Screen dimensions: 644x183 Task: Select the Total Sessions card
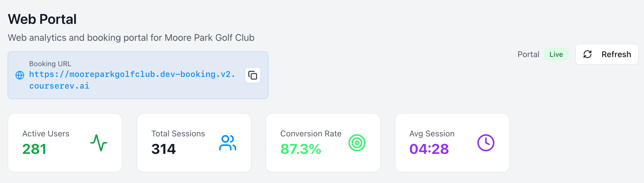[194, 143]
